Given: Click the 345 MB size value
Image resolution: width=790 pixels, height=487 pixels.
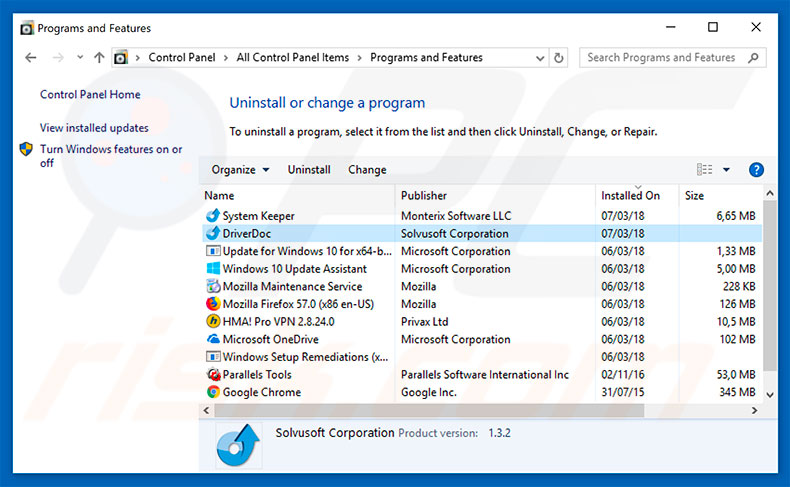Looking at the screenshot, I should coord(737,392).
